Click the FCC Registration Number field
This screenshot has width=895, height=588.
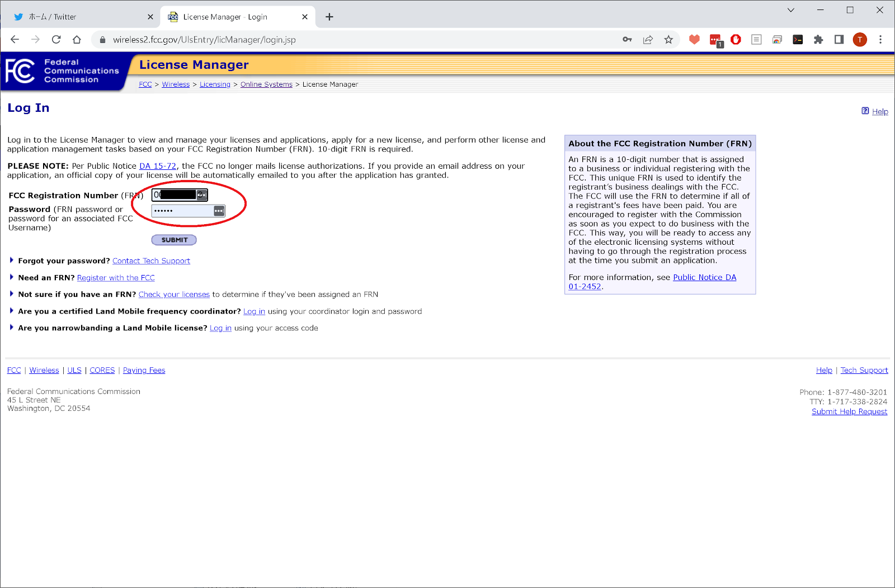[180, 195]
